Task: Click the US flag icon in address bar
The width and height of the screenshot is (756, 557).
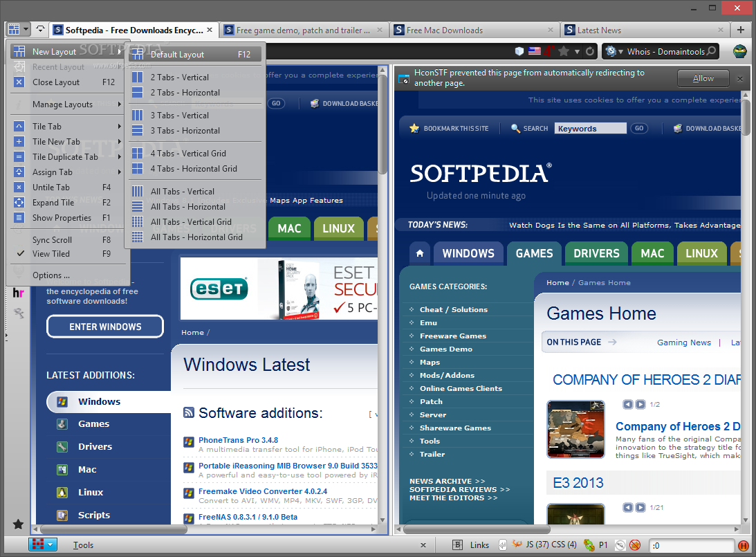Action: (x=534, y=51)
